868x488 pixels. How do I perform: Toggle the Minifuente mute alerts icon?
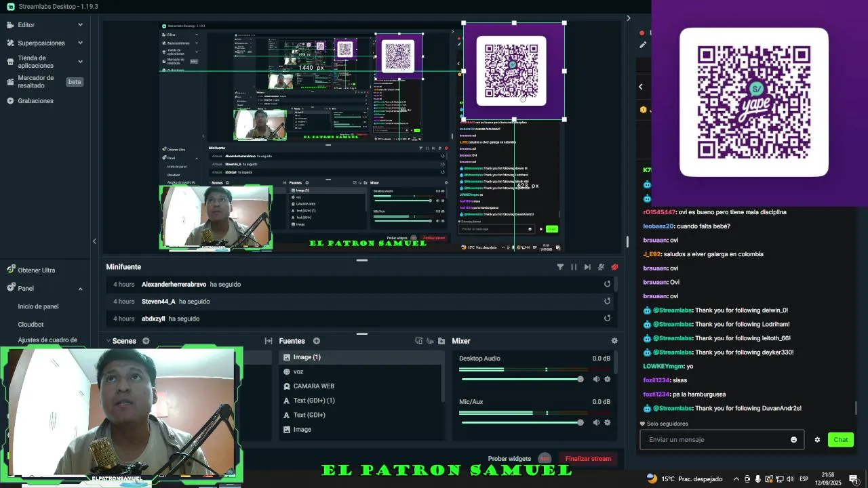click(601, 267)
